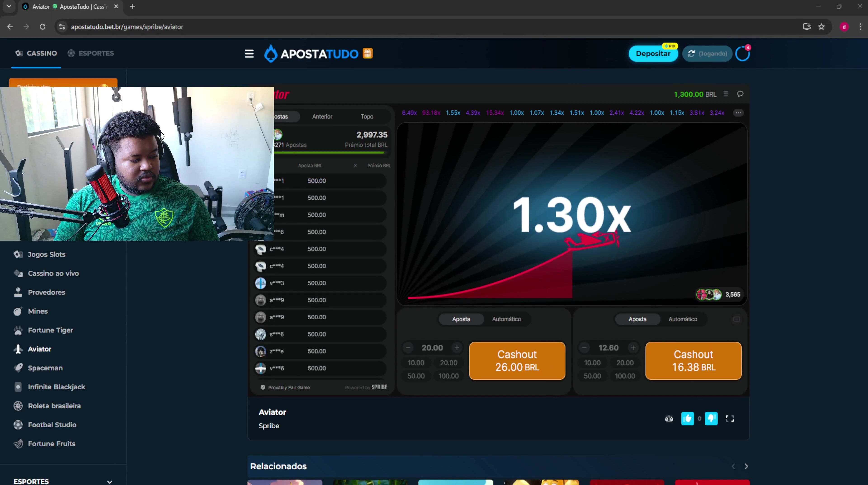The width and height of the screenshot is (868, 485).
Task: Open Spaceman in sidebar
Action: coord(45,368)
